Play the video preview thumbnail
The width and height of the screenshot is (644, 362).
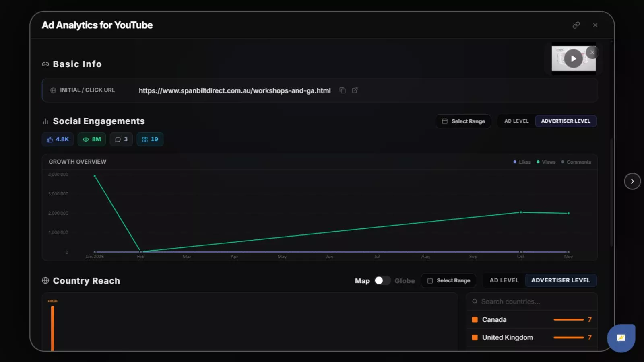573,59
